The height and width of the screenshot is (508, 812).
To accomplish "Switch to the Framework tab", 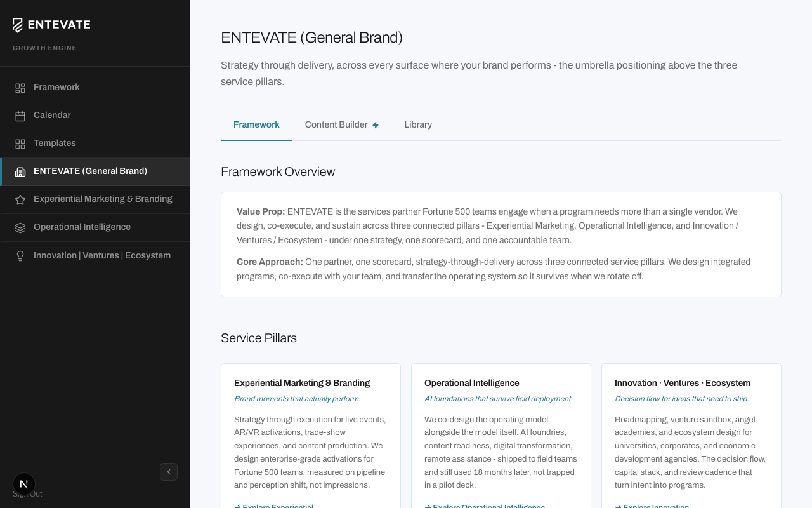I will [x=256, y=124].
